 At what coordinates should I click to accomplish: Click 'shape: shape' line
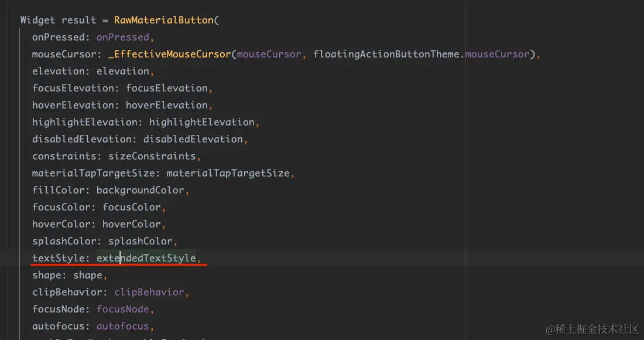[70, 275]
